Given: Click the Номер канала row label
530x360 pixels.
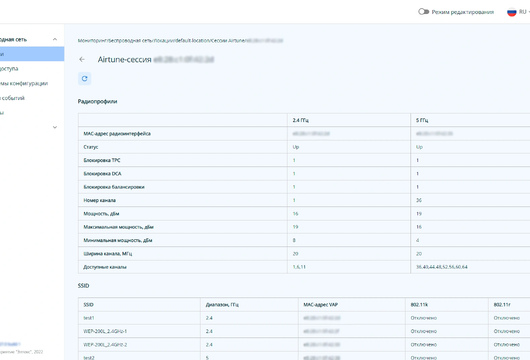Looking at the screenshot, I should point(99,200).
